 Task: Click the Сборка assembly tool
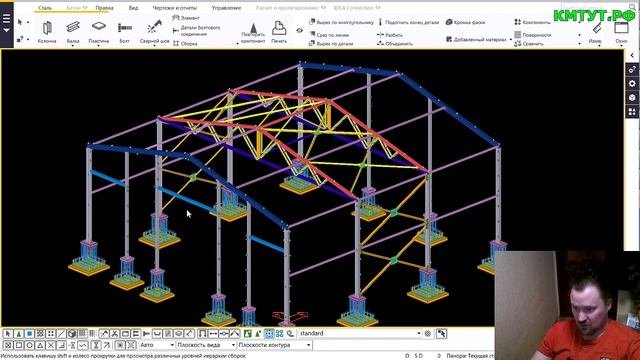coord(185,43)
